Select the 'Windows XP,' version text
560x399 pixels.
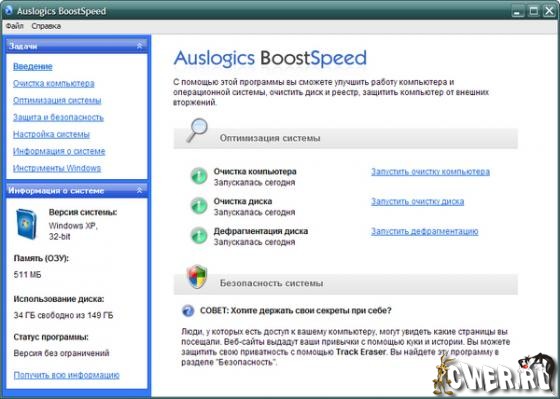point(73,226)
